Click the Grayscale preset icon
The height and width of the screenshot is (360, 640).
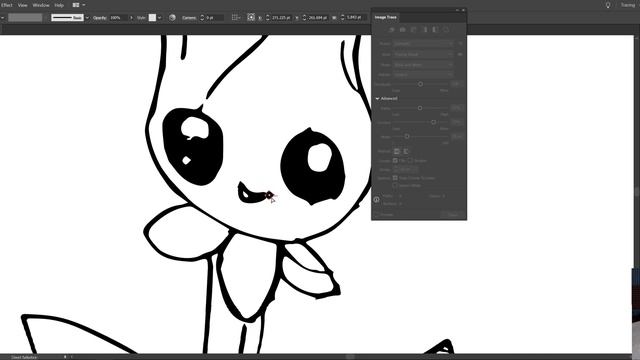[424, 30]
